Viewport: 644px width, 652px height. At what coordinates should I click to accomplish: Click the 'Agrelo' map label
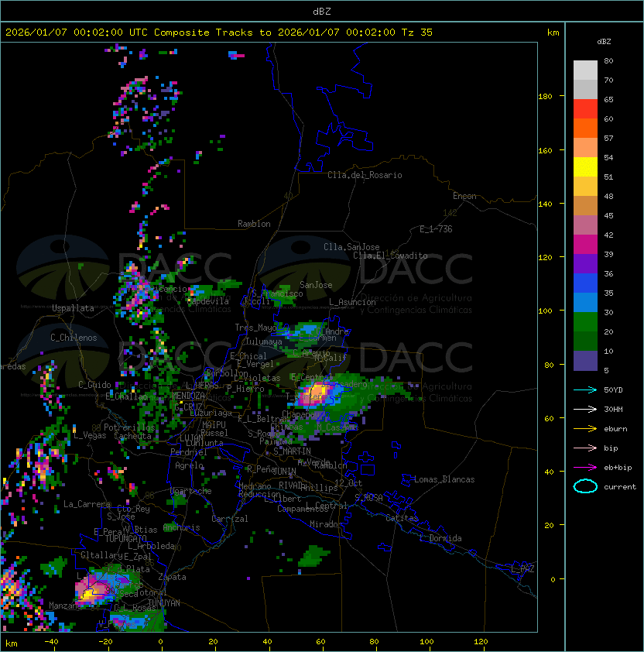point(189,465)
